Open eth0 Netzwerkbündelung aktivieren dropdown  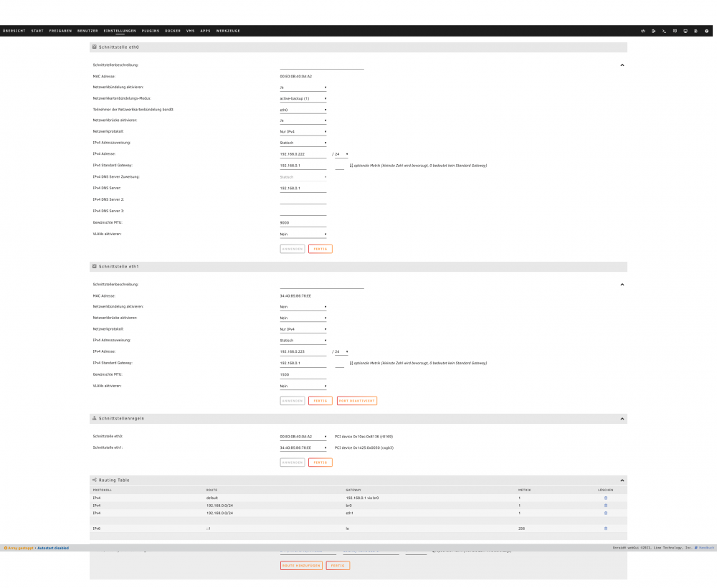point(303,87)
